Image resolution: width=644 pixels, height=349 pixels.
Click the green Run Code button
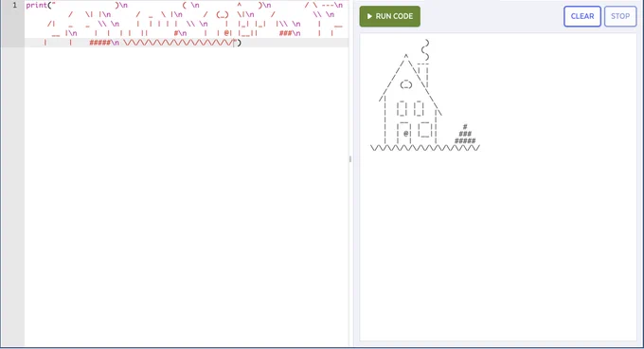(x=390, y=16)
